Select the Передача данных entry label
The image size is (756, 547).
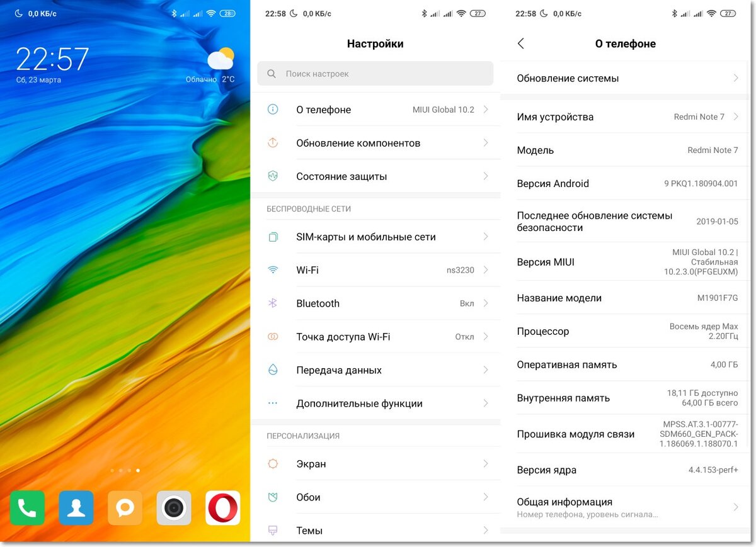(x=339, y=370)
